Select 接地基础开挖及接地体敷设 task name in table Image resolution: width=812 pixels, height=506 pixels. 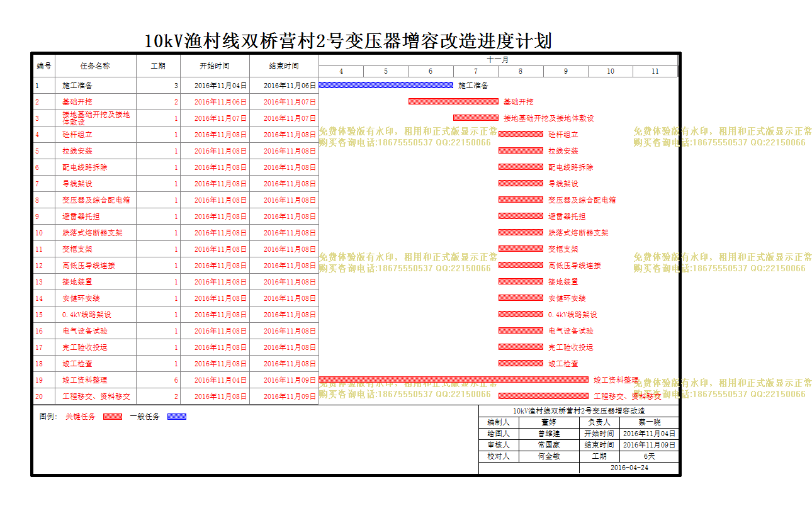coord(96,118)
